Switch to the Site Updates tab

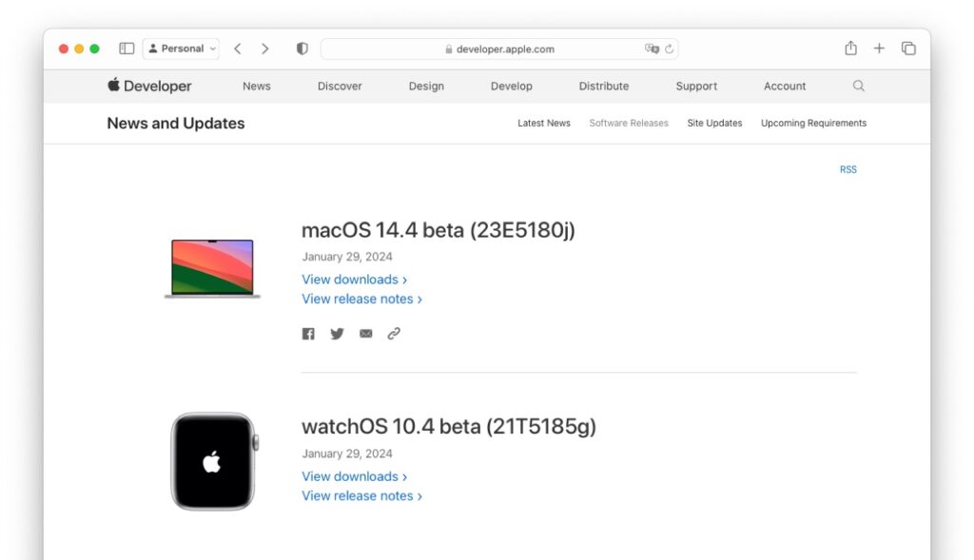click(714, 123)
